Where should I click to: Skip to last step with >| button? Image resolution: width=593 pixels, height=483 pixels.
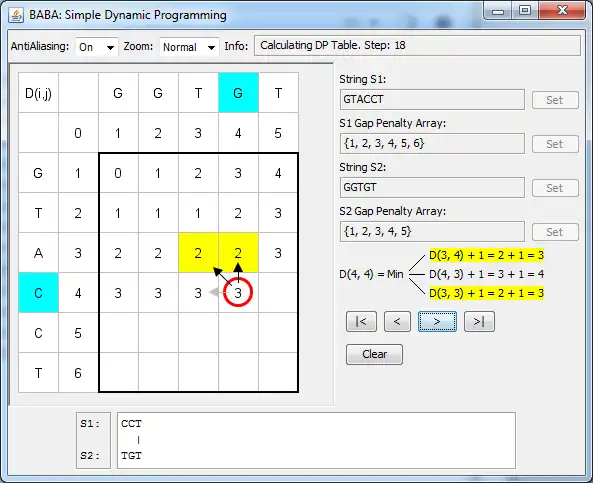[x=479, y=321]
